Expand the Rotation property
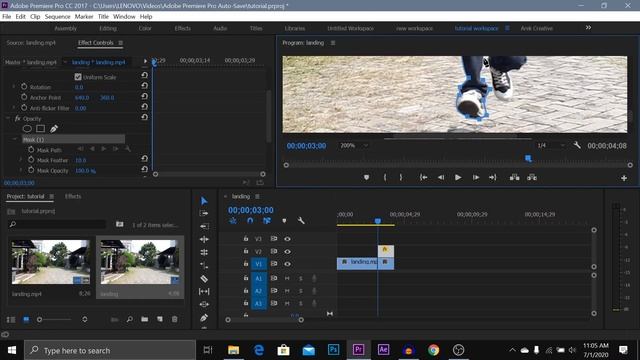The width and height of the screenshot is (640, 360). click(13, 87)
